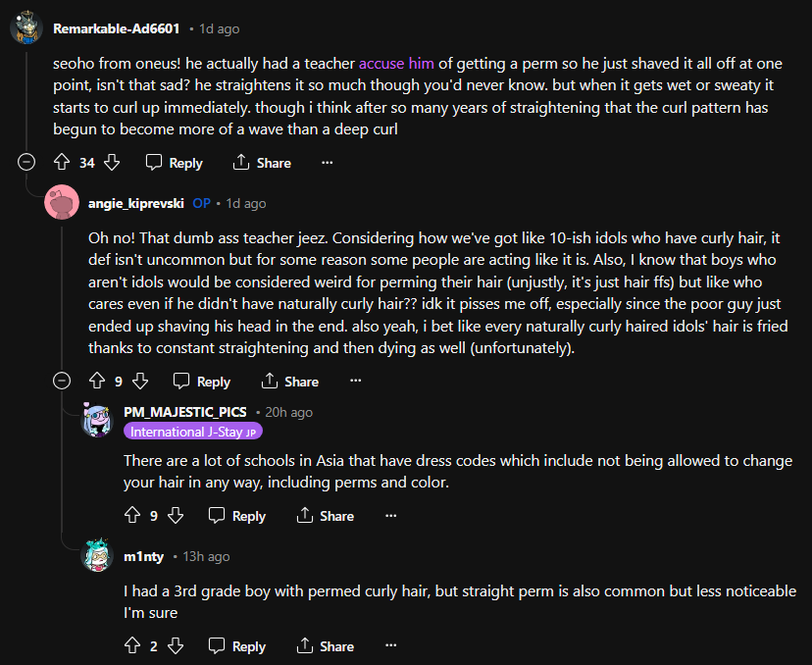
Task: Upvote m1nty's comment
Action: (x=133, y=646)
